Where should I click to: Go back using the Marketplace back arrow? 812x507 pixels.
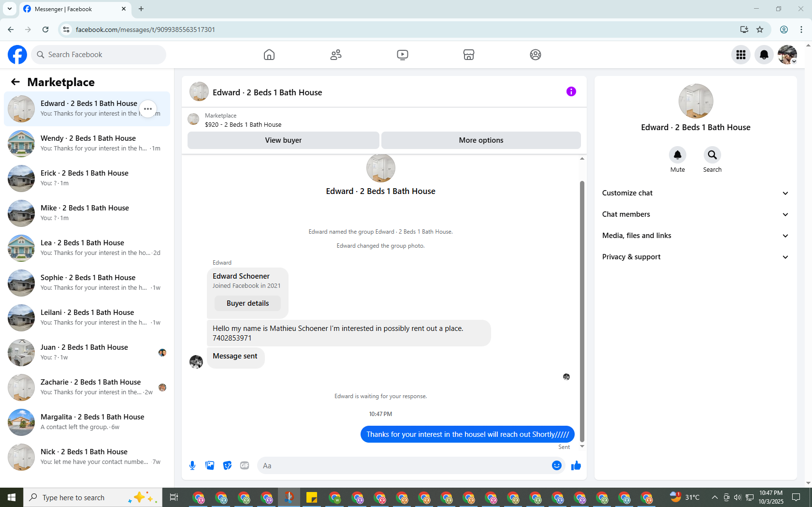[x=15, y=82]
